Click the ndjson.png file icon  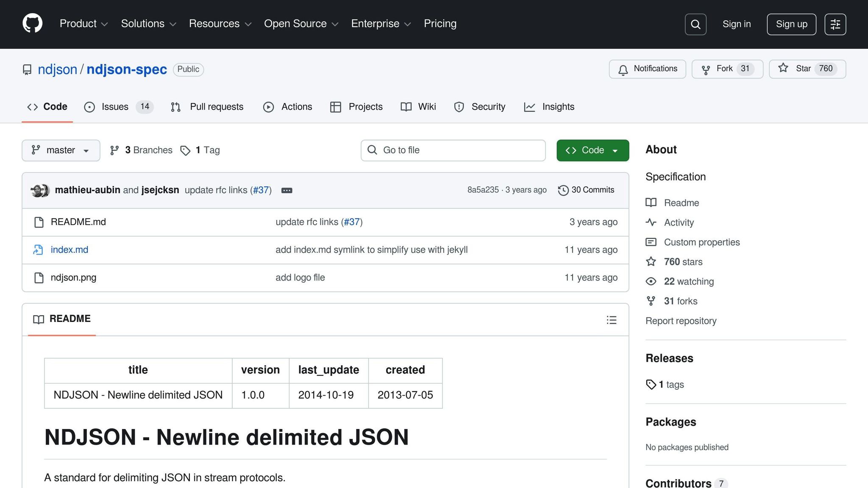[x=39, y=278]
